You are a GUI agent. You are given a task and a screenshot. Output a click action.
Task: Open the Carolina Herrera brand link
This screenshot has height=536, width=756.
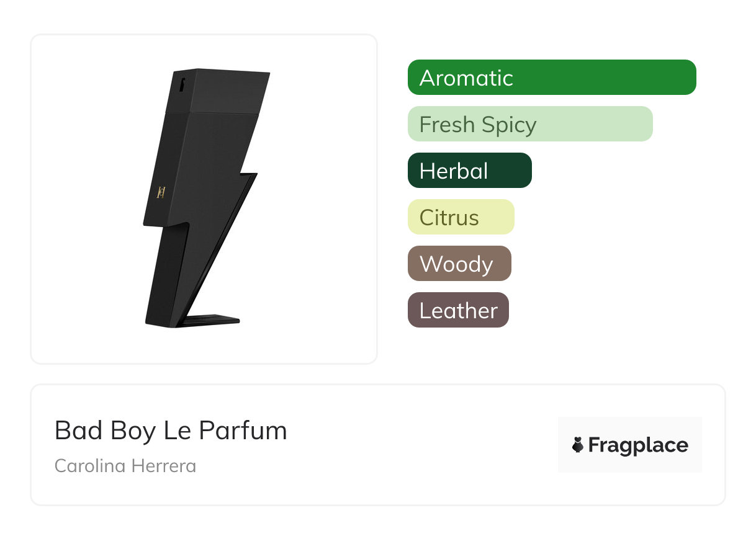pyautogui.click(x=125, y=466)
